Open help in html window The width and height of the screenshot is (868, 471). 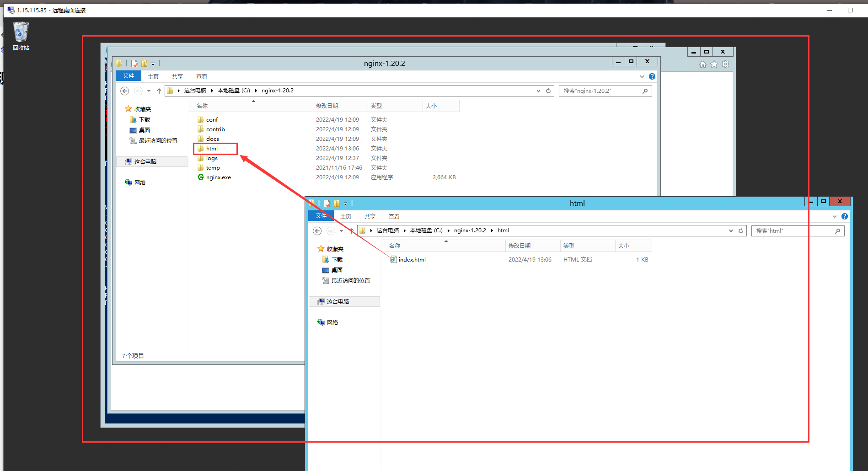(x=845, y=216)
